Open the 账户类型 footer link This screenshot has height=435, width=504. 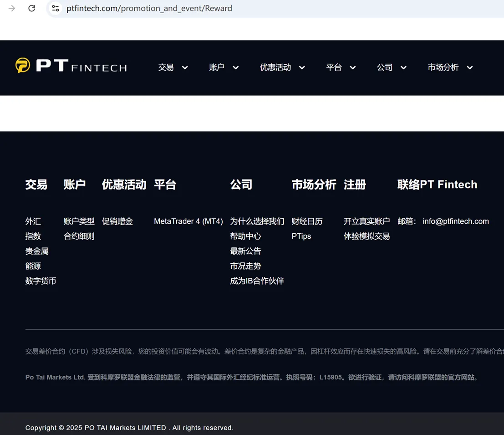click(79, 221)
